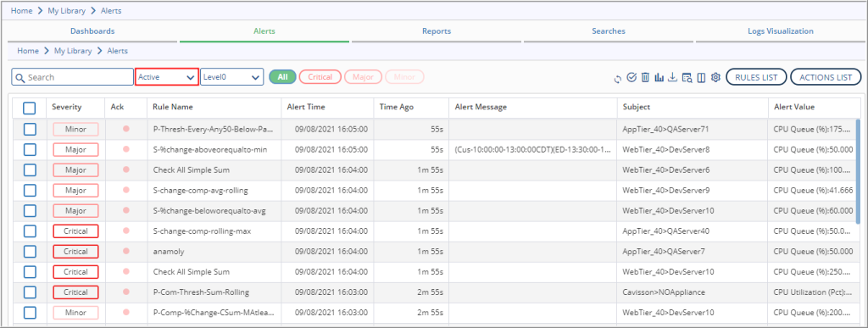Image resolution: width=868 pixels, height=328 pixels.
Task: Select checkbox for P-Com-Thresh-Sum-Rolling row
Action: (30, 292)
